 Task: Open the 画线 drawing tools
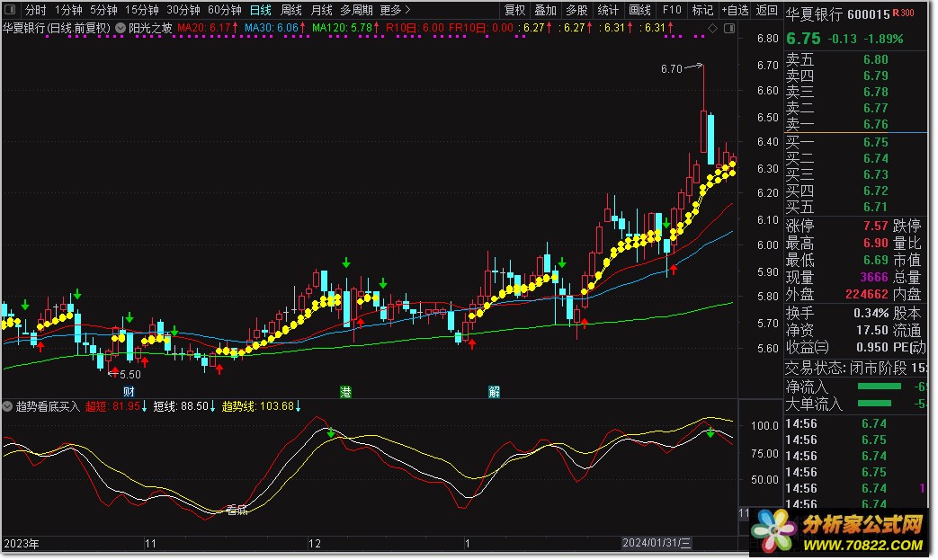[x=639, y=10]
